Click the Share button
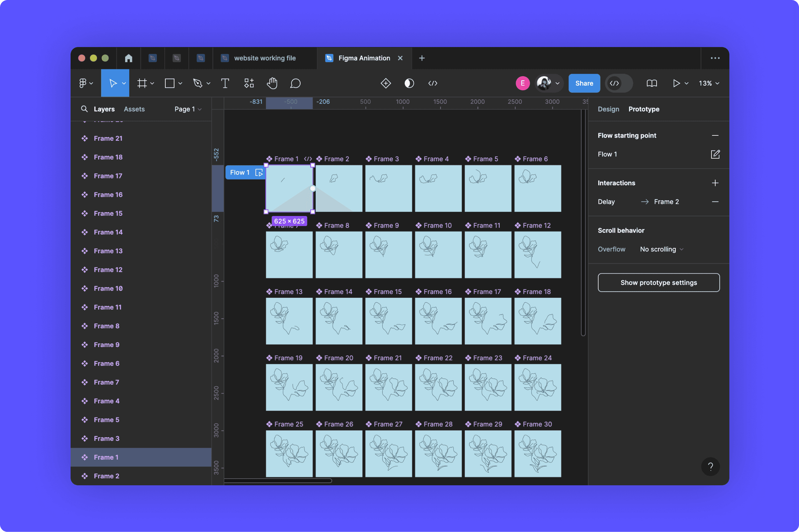 (x=584, y=83)
